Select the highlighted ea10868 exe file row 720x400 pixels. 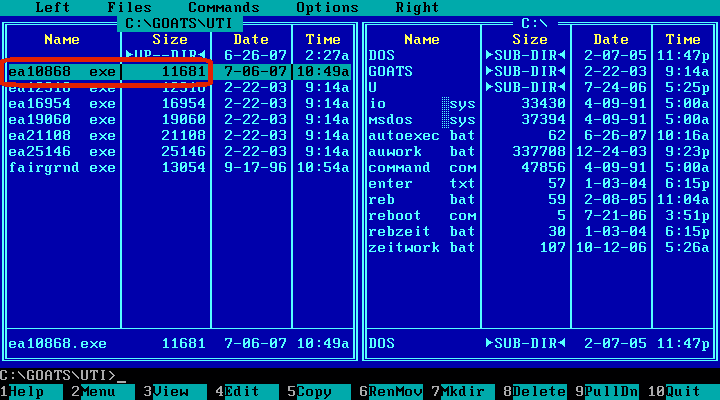click(179, 72)
